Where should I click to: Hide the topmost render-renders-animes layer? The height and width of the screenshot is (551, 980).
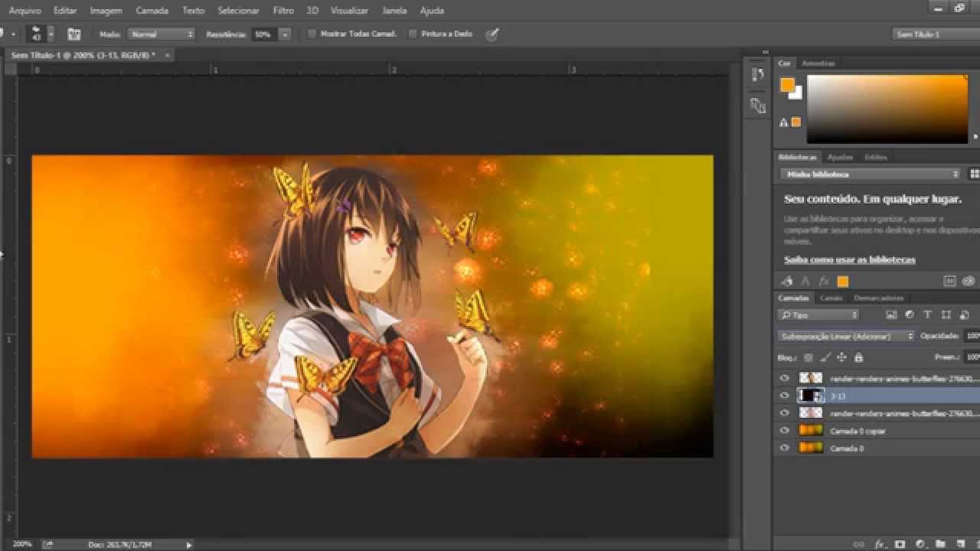click(784, 378)
